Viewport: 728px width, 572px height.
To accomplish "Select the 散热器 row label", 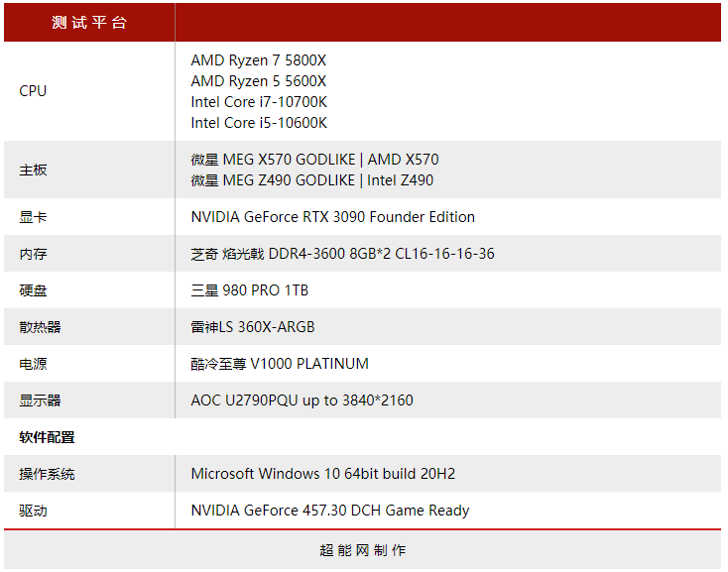I will click(x=40, y=327).
